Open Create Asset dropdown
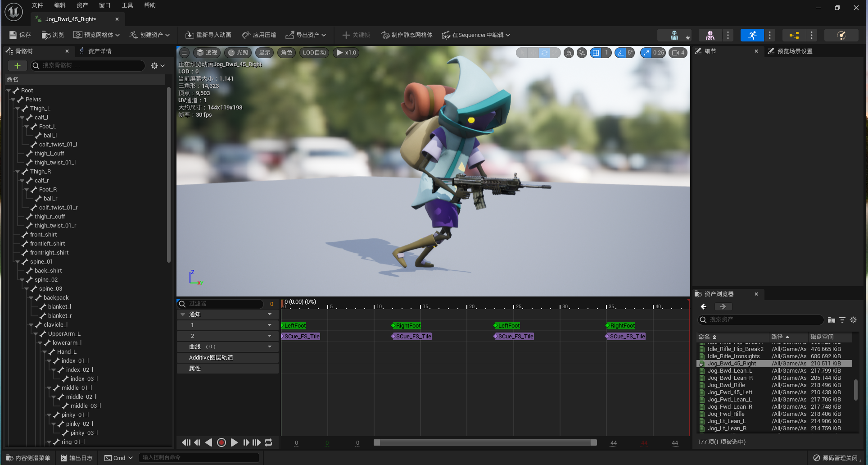This screenshot has width=868, height=465. (149, 35)
